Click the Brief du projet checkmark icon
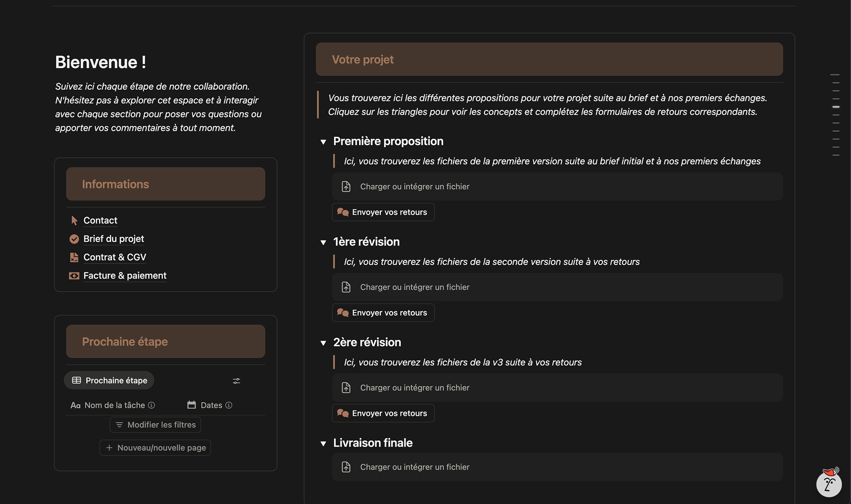This screenshot has height=504, width=851. (x=74, y=239)
